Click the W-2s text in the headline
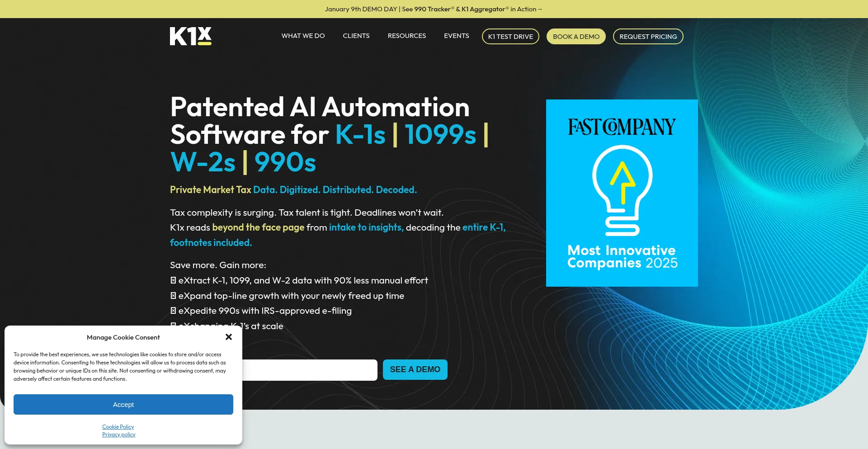This screenshot has width=868, height=449. coord(203,162)
